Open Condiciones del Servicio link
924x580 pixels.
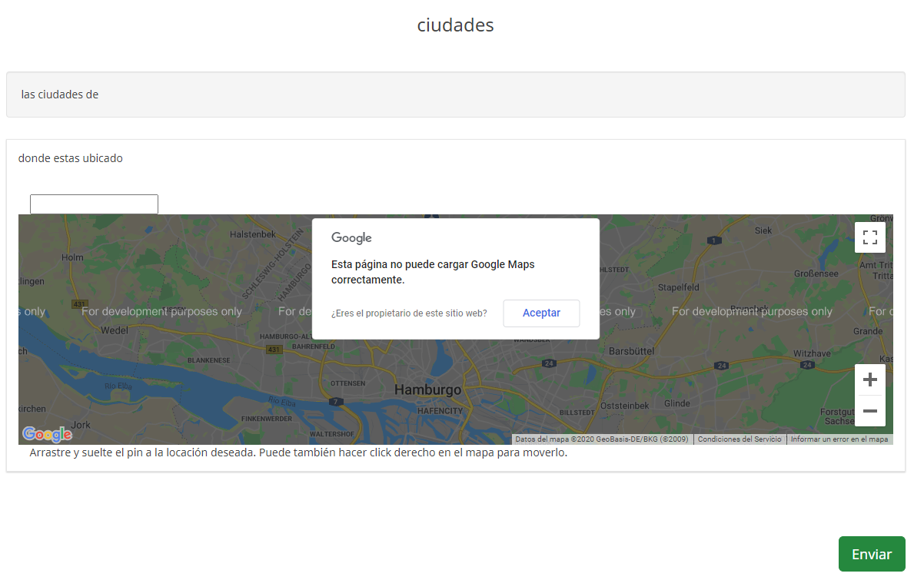740,439
